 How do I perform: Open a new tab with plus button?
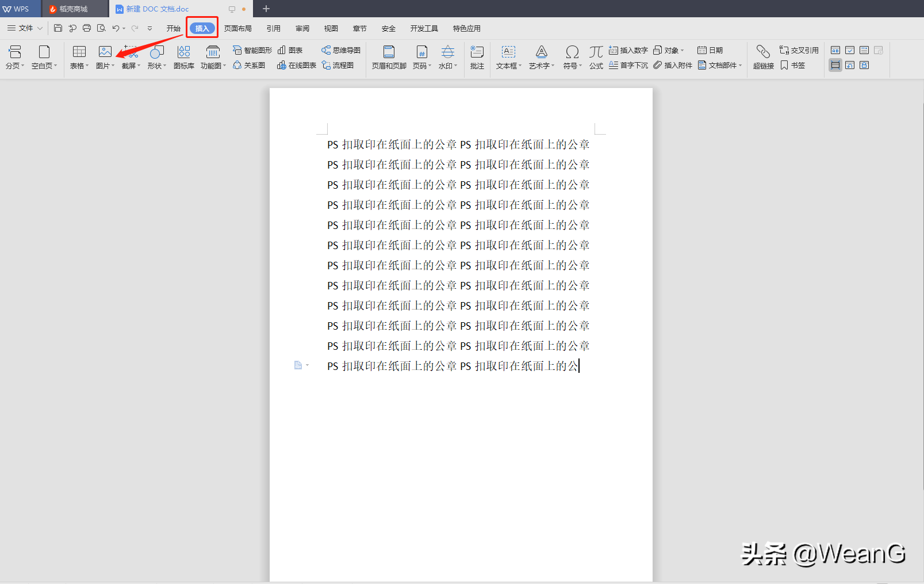pyautogui.click(x=266, y=9)
